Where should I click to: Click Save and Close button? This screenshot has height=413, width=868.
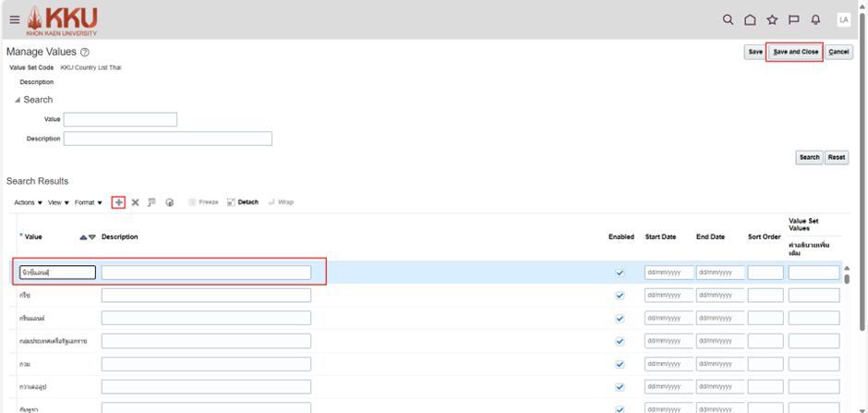pos(795,52)
